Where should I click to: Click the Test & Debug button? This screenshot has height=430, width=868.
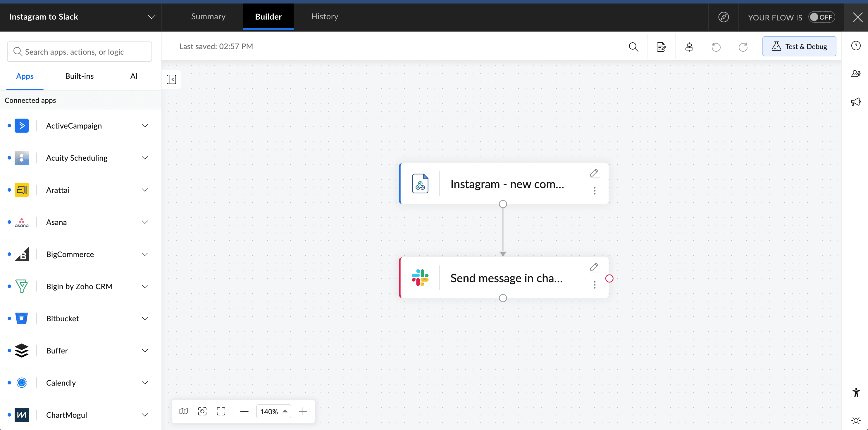click(x=799, y=46)
